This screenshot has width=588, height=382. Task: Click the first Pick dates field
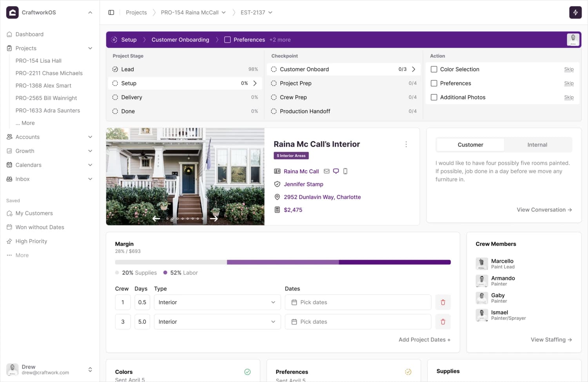(x=358, y=302)
